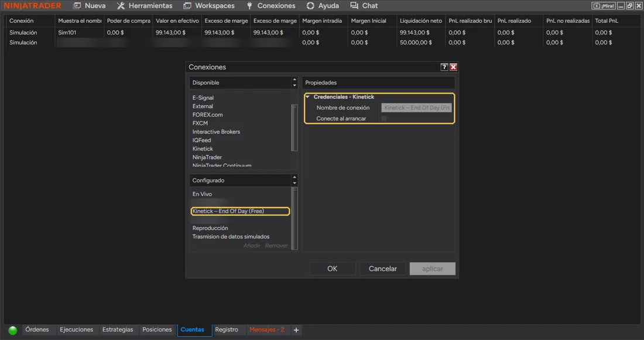Click the Margen Inicial column header

tap(372, 21)
